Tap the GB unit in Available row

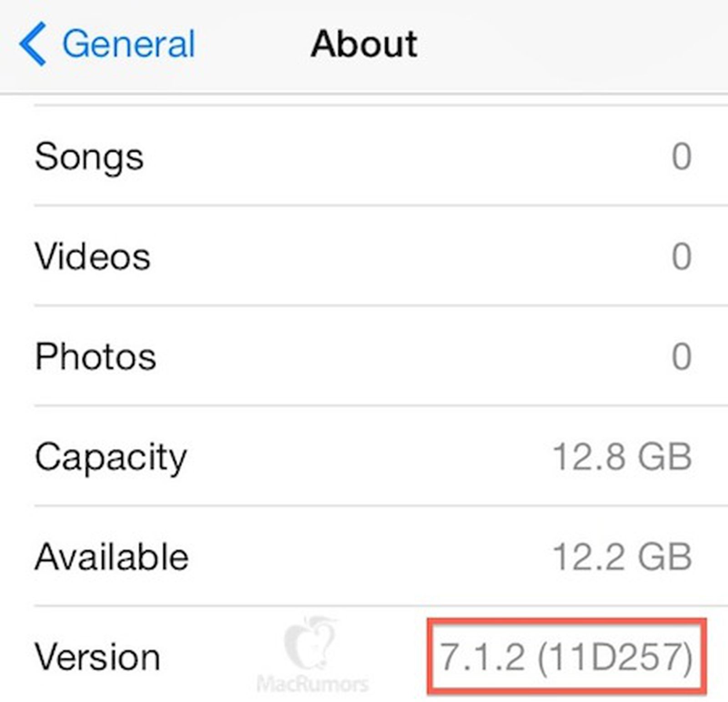(x=664, y=557)
